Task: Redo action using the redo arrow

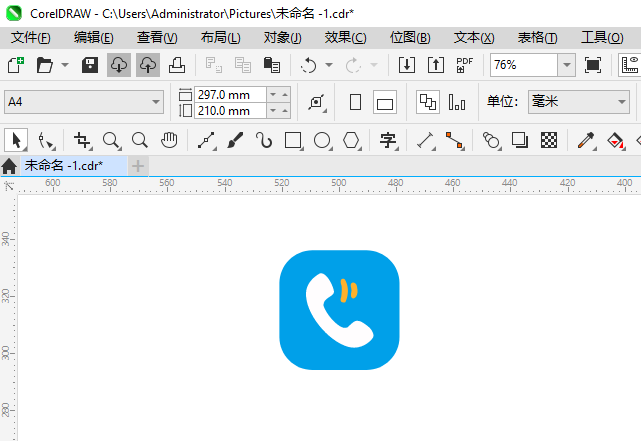Action: coord(354,65)
